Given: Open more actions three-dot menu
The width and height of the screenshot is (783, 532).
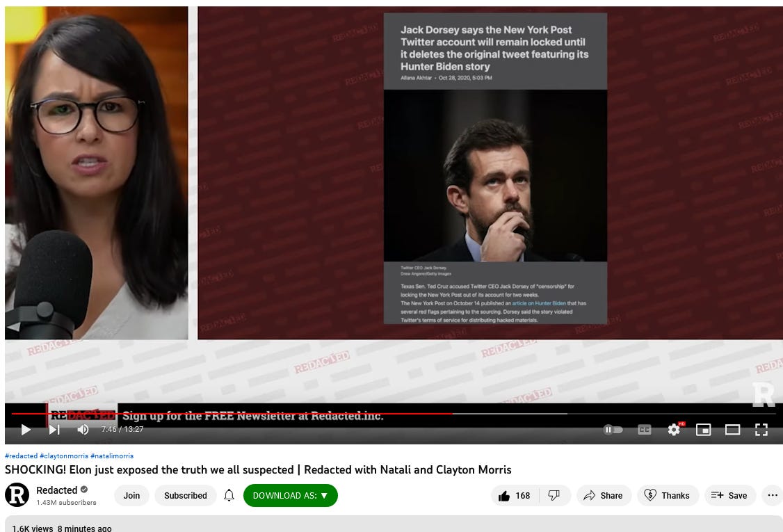Looking at the screenshot, I should tap(773, 496).
